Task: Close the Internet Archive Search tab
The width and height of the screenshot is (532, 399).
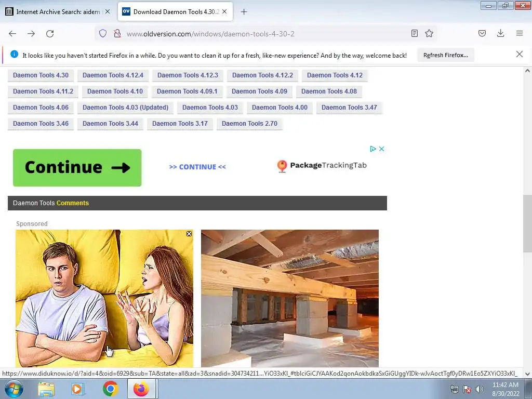Action: tap(108, 11)
